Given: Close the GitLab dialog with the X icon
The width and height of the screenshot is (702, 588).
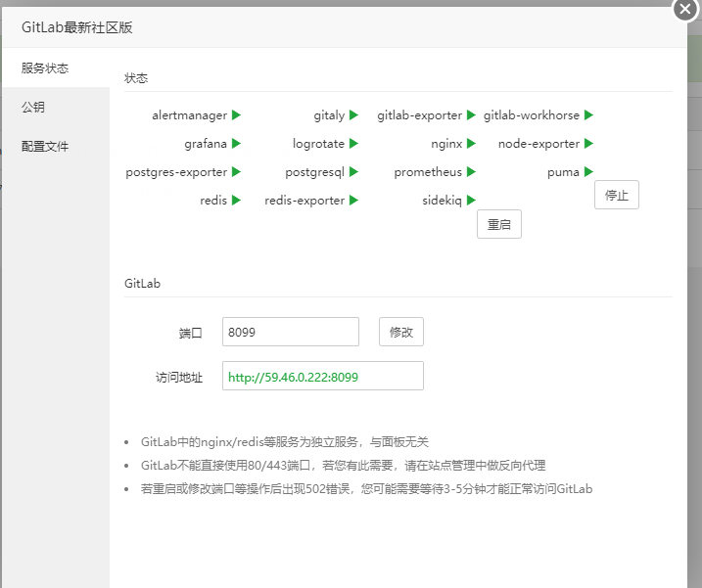Looking at the screenshot, I should coord(685,9).
